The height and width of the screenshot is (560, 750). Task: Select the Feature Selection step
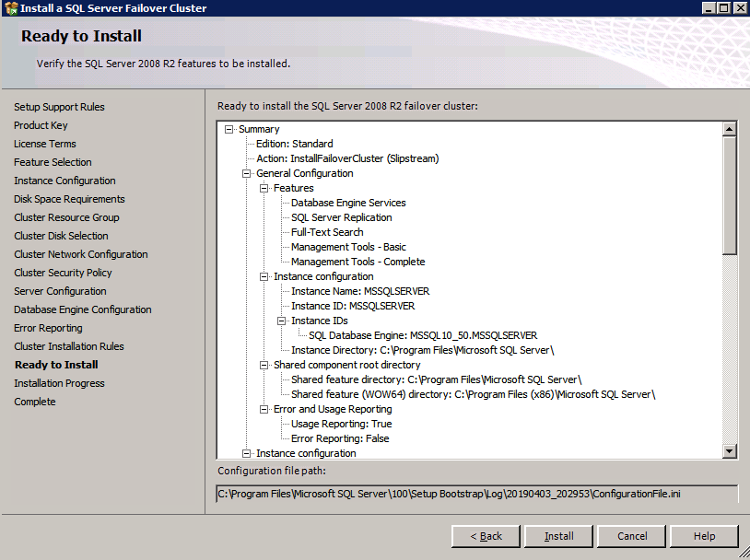coord(53,162)
